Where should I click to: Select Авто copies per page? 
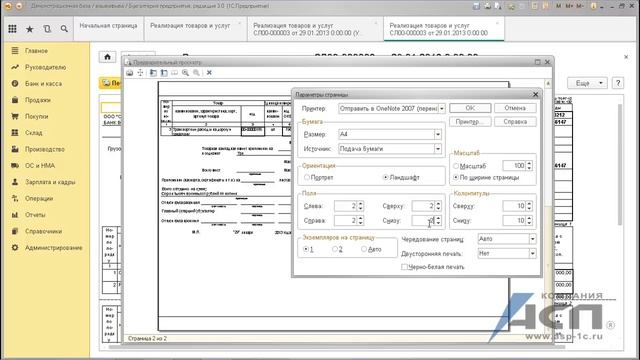point(364,249)
